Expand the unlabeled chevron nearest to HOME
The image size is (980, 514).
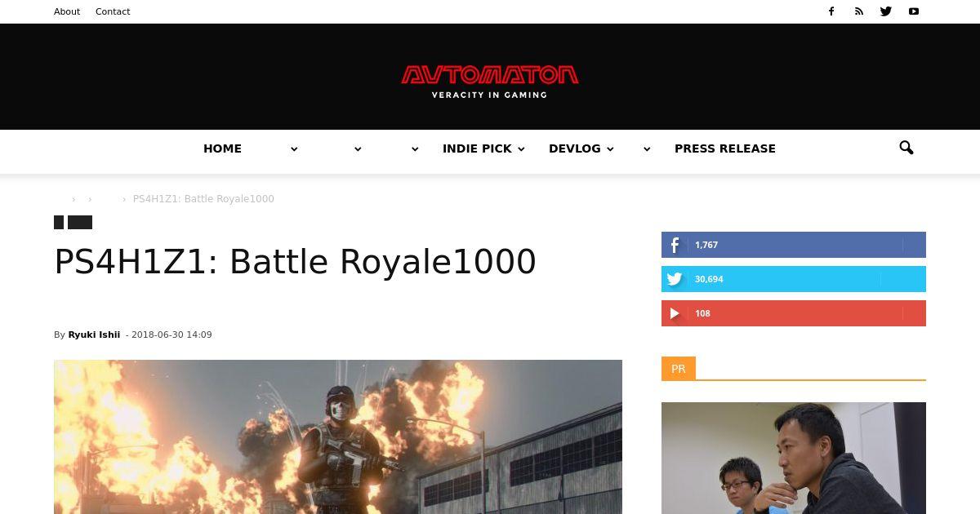pos(294,149)
